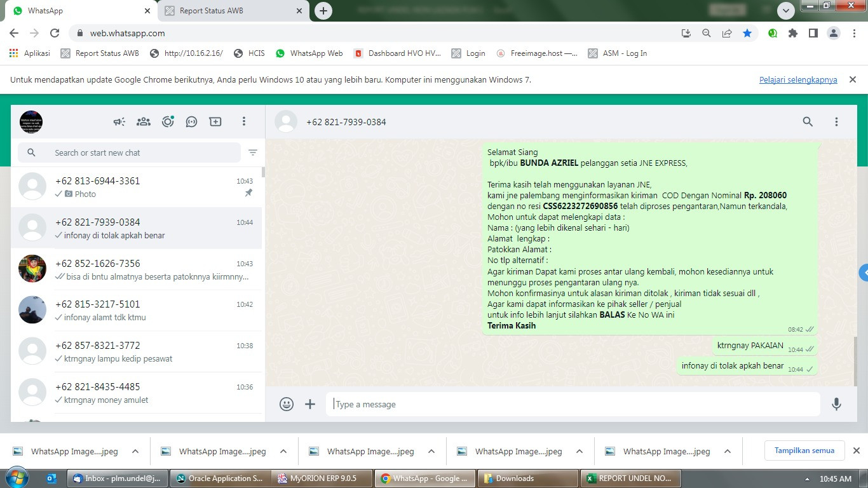The width and height of the screenshot is (868, 488).
Task: Open chat with +62 813-6944-3361
Action: (x=136, y=187)
